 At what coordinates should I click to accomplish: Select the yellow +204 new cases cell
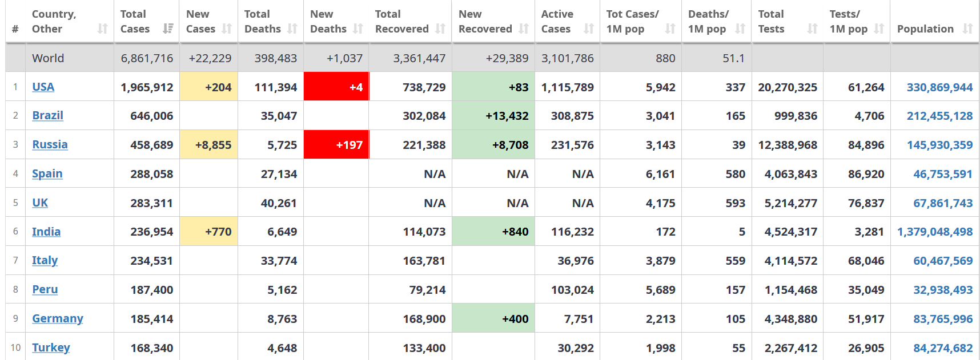tap(208, 87)
